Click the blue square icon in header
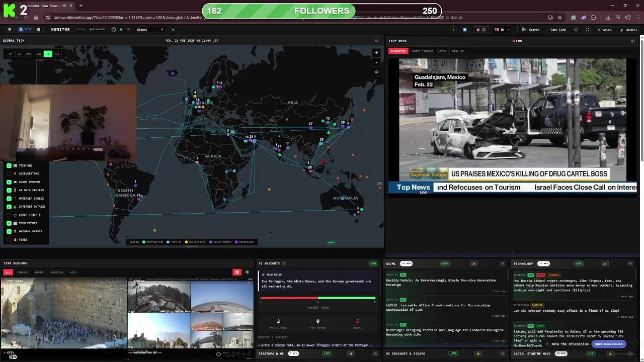644x362 pixels. tap(465, 30)
